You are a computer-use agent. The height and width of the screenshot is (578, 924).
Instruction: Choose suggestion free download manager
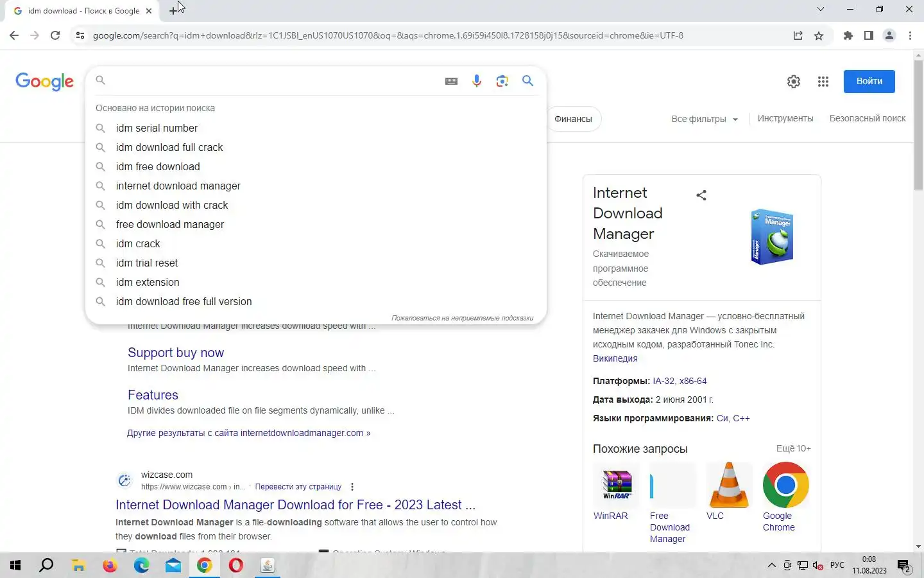[316, 224]
